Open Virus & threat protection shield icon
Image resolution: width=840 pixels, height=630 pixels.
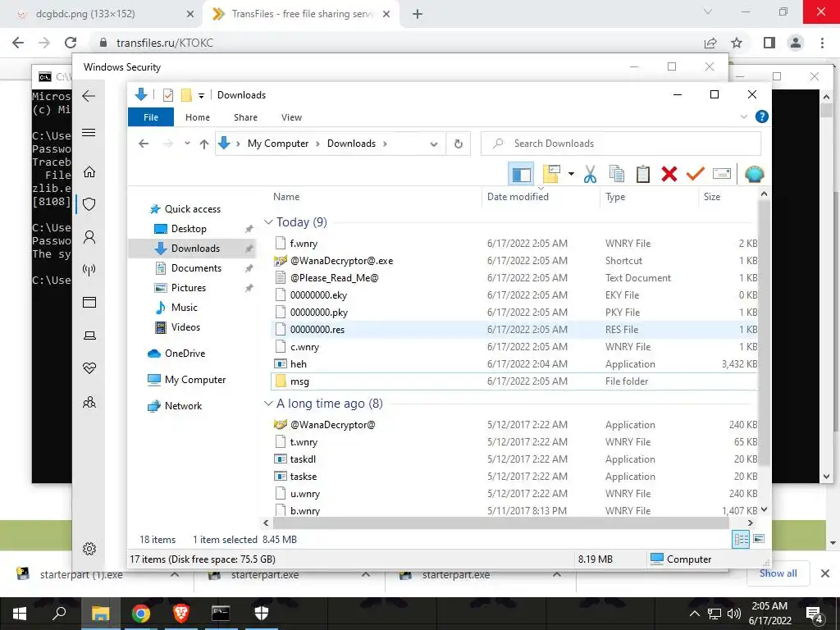click(x=89, y=204)
